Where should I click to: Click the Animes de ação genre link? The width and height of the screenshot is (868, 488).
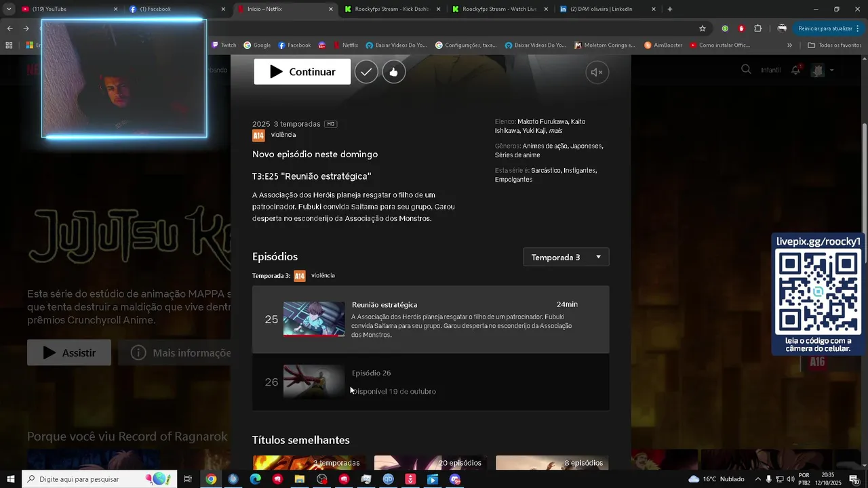tap(545, 146)
